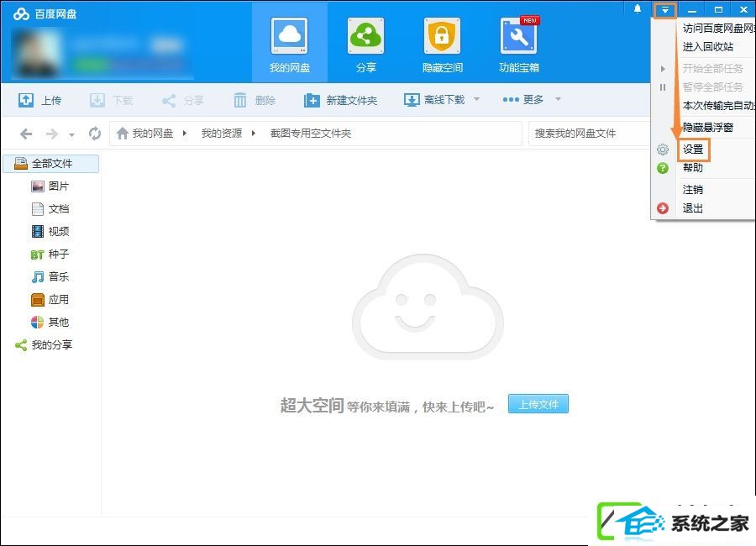756x546 pixels.
Task: Show the BT 种子 category in the sidebar
Action: 50,255
